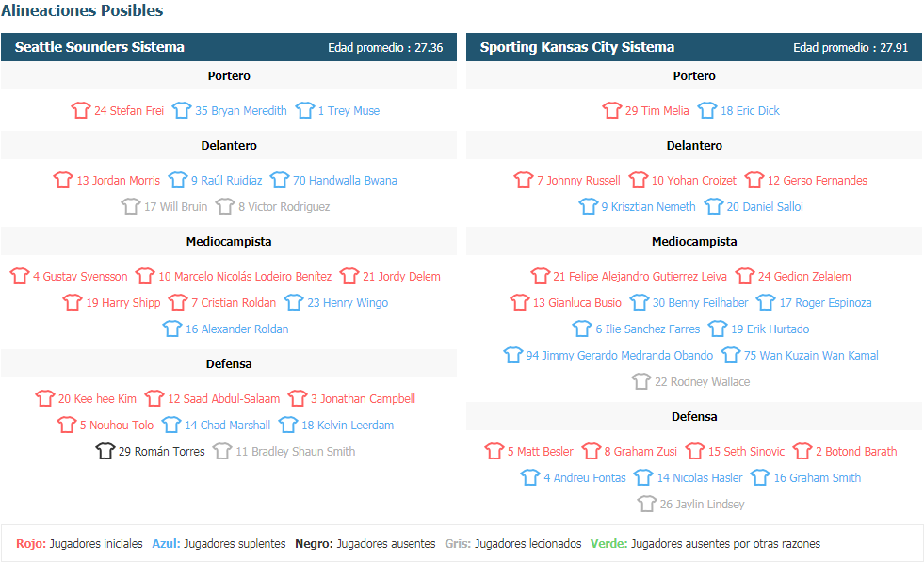Open player link 9 Raúl Ruidíaz
This screenshot has width=924, height=562.
[226, 180]
